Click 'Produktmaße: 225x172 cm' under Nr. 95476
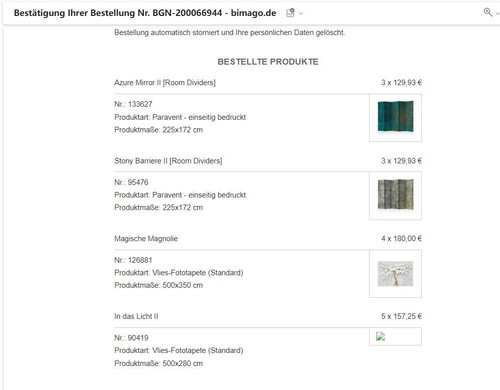The image size is (500, 390). click(159, 207)
